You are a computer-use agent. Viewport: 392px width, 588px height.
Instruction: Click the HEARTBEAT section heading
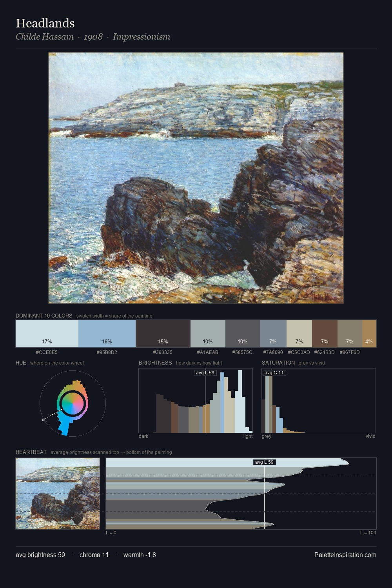pyautogui.click(x=31, y=452)
